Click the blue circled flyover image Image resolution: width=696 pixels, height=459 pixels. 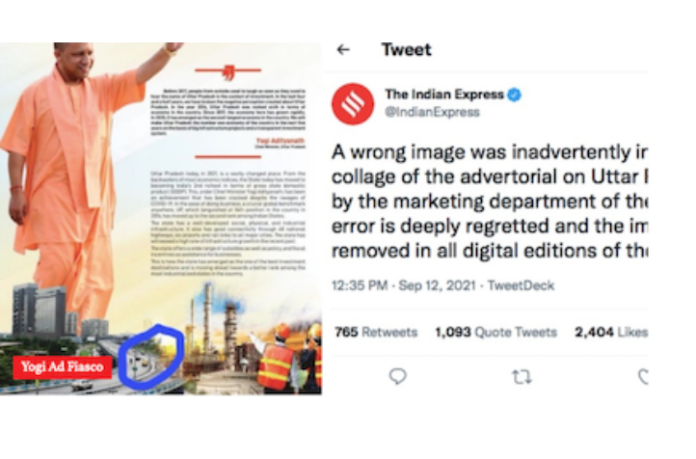point(151,356)
